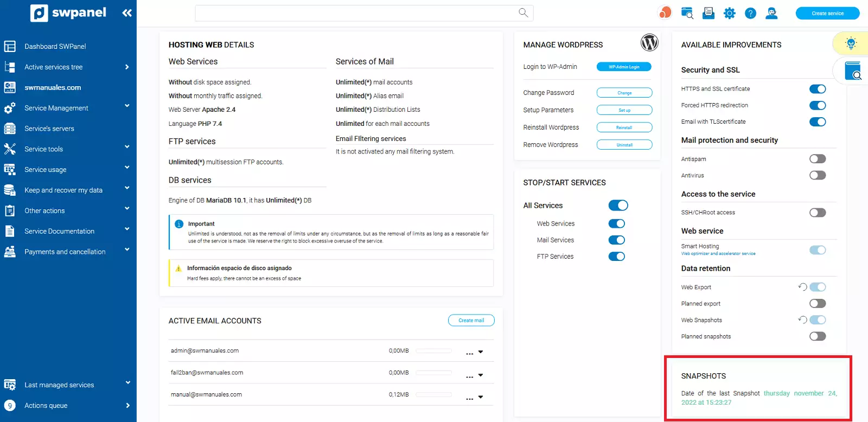Viewport: 868px width, 422px height.
Task: Disable Forced HTTPS redirection toggle
Action: (817, 105)
